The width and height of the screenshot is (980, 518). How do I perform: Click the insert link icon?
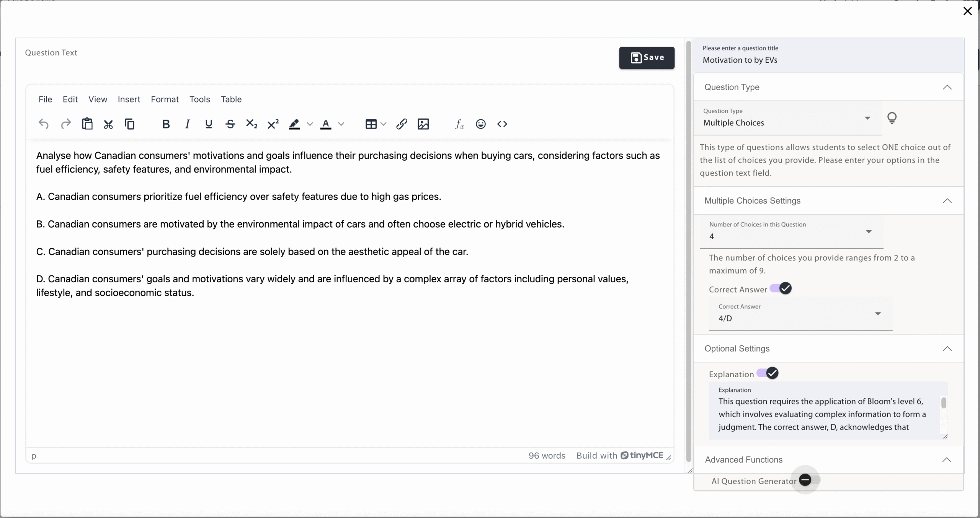pos(402,124)
